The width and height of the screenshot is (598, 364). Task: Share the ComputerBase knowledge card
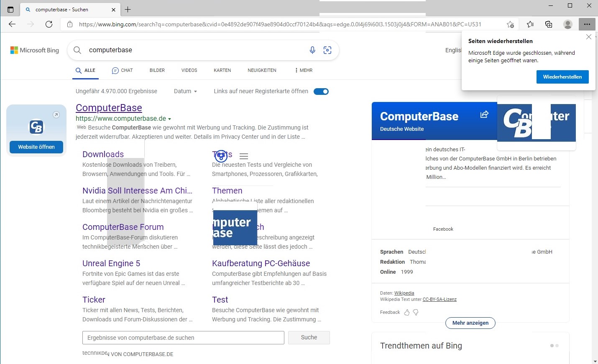click(484, 114)
